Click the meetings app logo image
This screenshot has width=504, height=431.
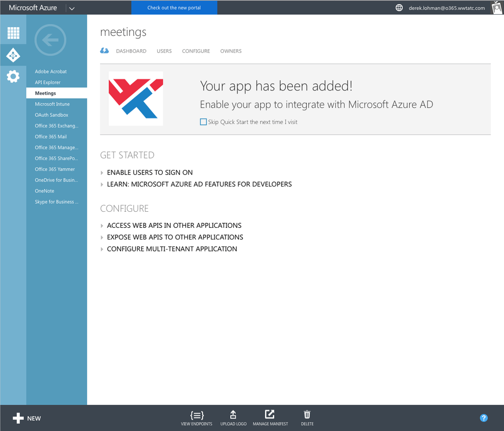(x=136, y=99)
